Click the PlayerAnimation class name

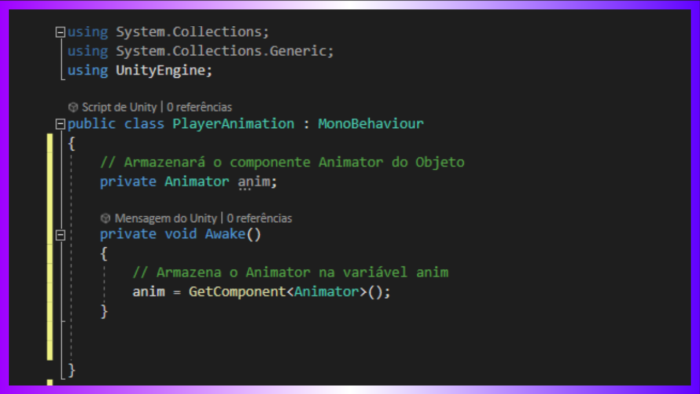click(233, 124)
